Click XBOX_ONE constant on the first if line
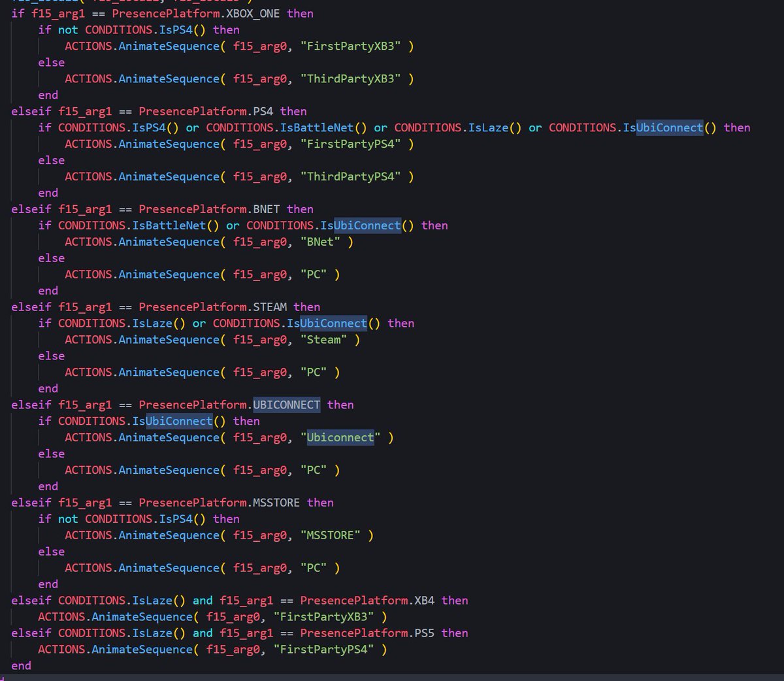The image size is (784, 681). tap(253, 13)
